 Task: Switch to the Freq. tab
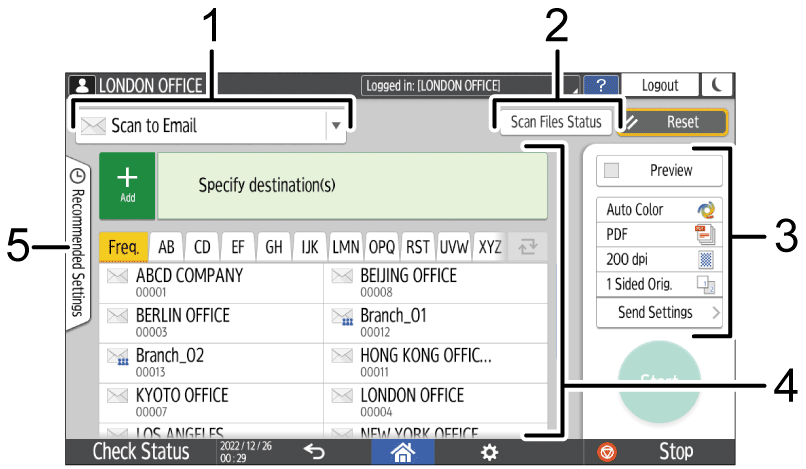[123, 246]
